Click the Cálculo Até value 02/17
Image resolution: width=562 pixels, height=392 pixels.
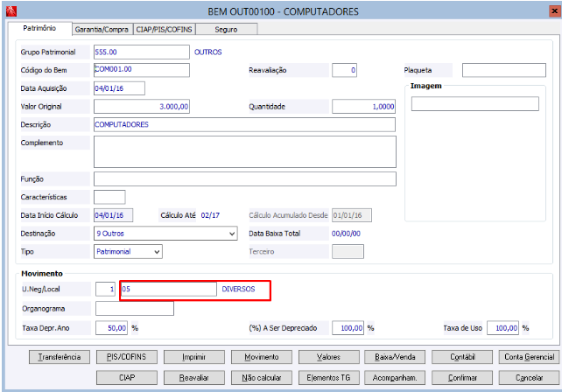pyautogui.click(x=210, y=215)
